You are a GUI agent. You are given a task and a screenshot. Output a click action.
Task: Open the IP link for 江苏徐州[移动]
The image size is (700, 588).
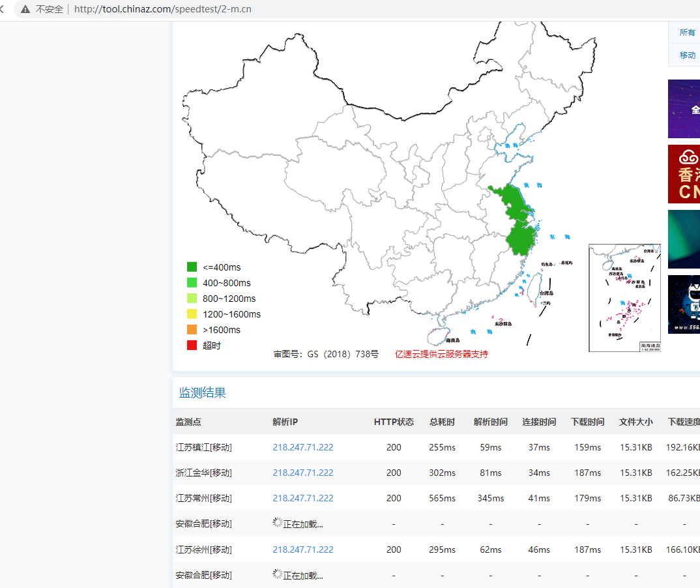(302, 550)
